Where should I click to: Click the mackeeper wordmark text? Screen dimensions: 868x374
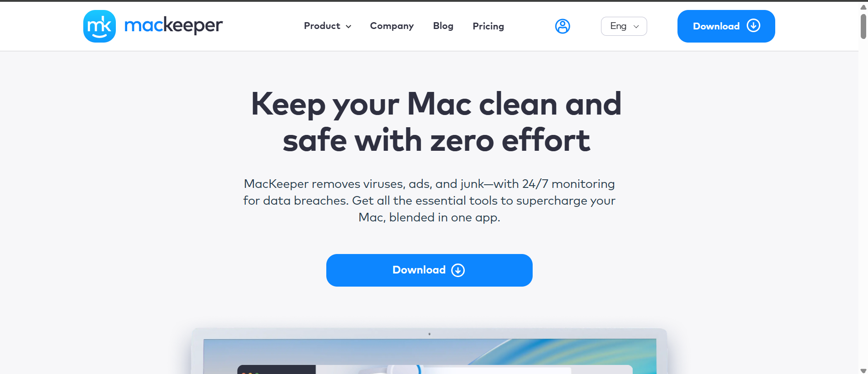[x=173, y=26]
